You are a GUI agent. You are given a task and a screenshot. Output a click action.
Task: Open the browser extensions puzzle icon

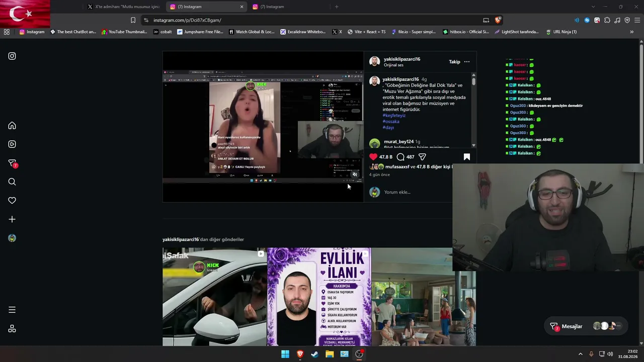click(x=607, y=20)
